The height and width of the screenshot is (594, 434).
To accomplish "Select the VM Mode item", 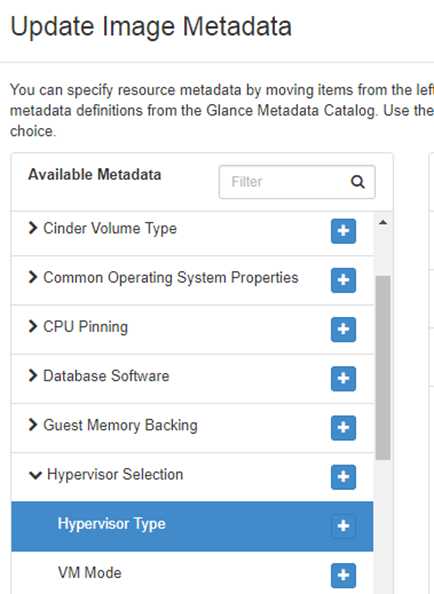I will pyautogui.click(x=192, y=573).
